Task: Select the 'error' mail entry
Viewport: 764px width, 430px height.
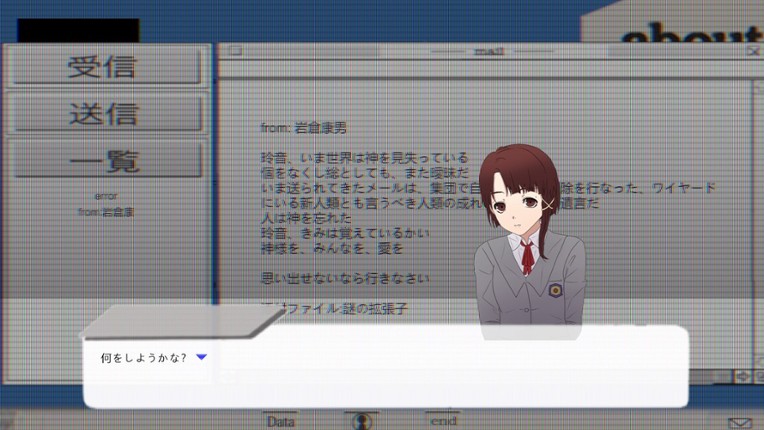Action: tap(106, 196)
